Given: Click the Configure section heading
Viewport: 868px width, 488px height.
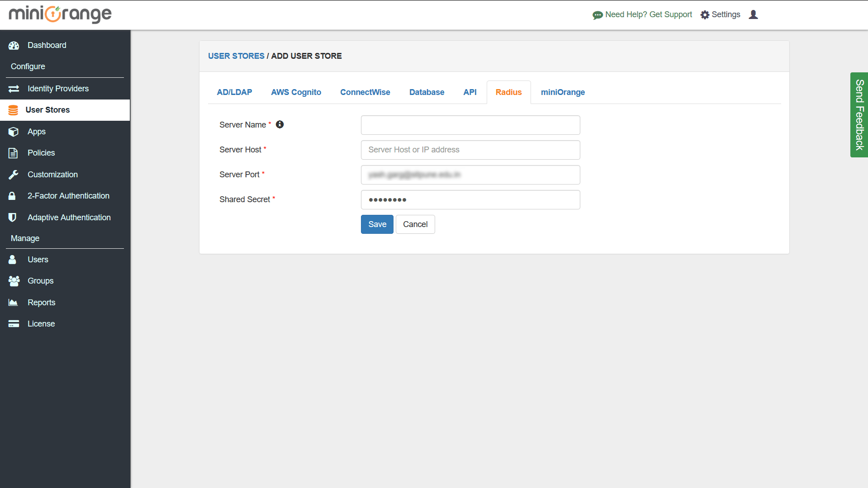Looking at the screenshot, I should pos(28,66).
